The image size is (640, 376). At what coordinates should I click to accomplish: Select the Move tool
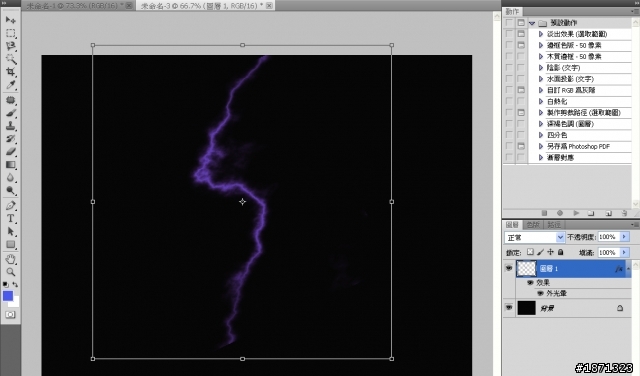click(x=11, y=20)
